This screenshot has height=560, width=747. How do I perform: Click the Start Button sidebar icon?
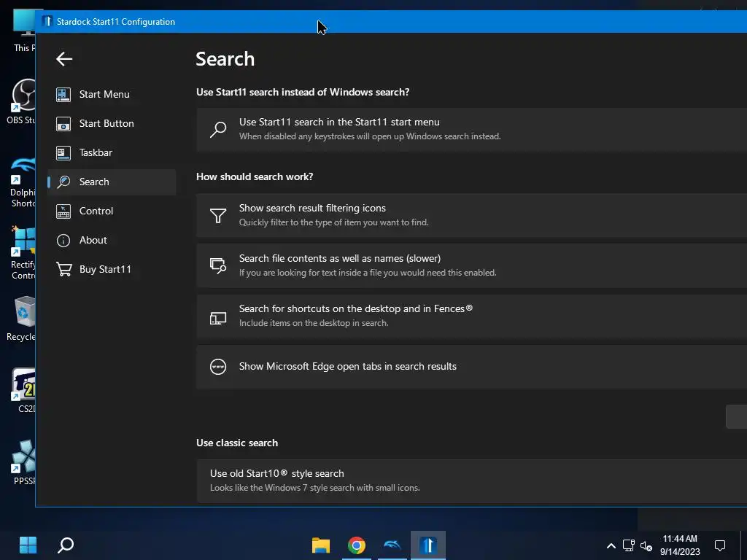pyautogui.click(x=63, y=124)
